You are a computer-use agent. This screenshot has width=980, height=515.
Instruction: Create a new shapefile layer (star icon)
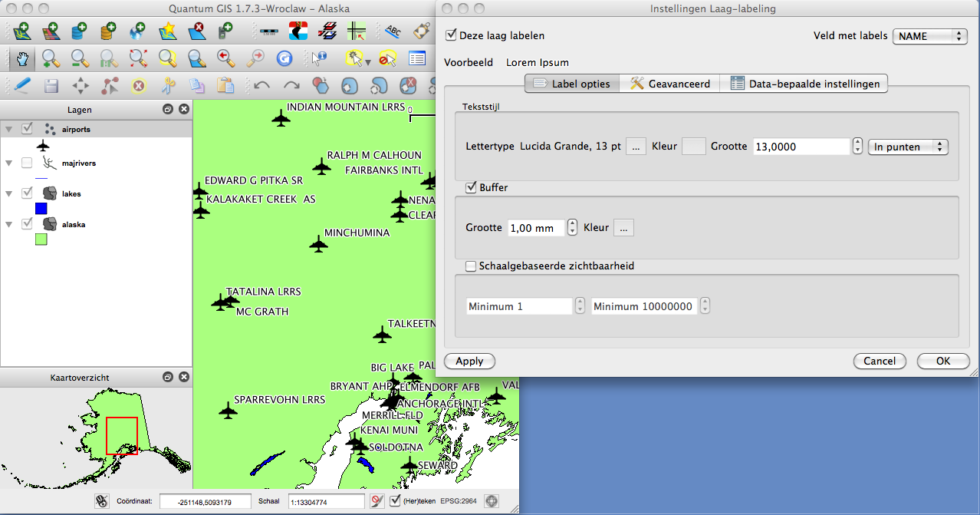click(x=167, y=31)
